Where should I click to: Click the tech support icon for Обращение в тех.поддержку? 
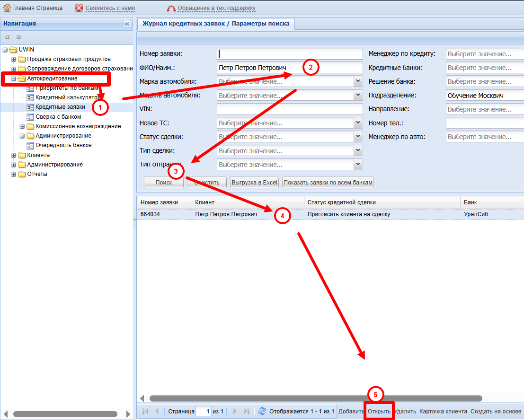click(171, 8)
